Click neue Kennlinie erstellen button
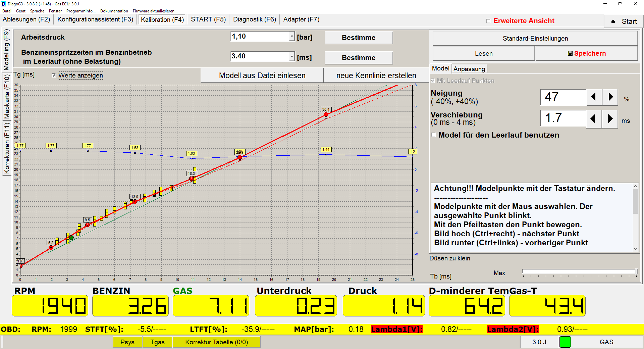The height and width of the screenshot is (349, 644). tap(376, 76)
